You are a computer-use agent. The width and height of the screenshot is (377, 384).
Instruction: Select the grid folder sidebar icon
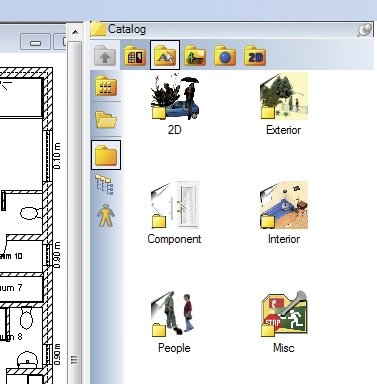pos(106,86)
